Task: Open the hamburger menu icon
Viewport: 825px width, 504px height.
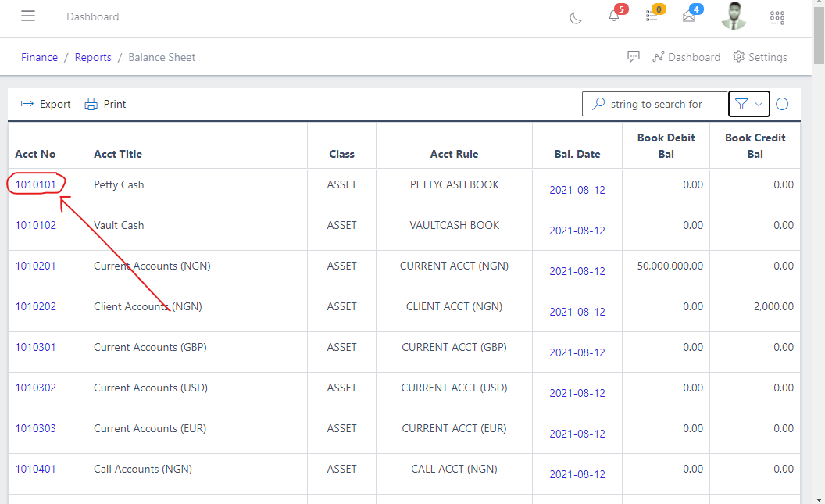Action: pos(28,16)
